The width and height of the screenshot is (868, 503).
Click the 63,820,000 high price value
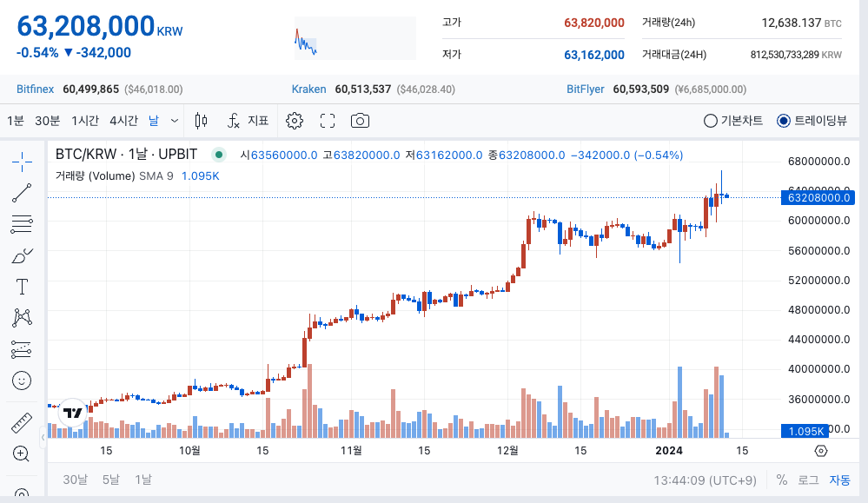point(594,23)
